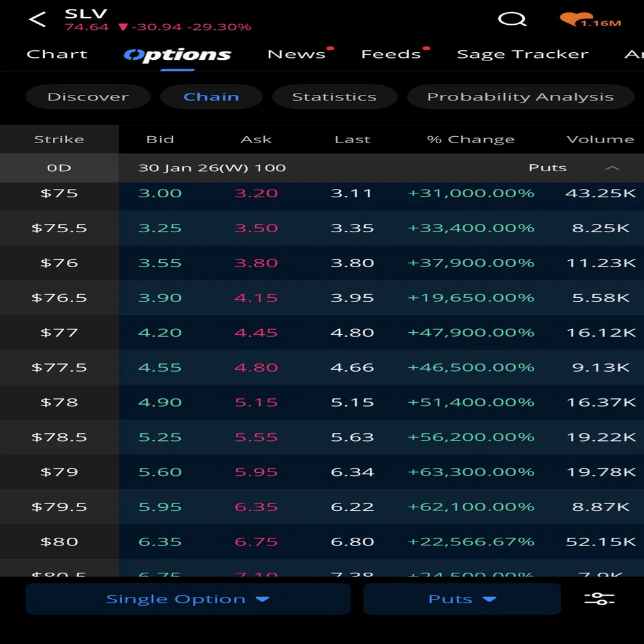Select the $77.5 strike row
This screenshot has height=644, width=644.
pos(322,368)
